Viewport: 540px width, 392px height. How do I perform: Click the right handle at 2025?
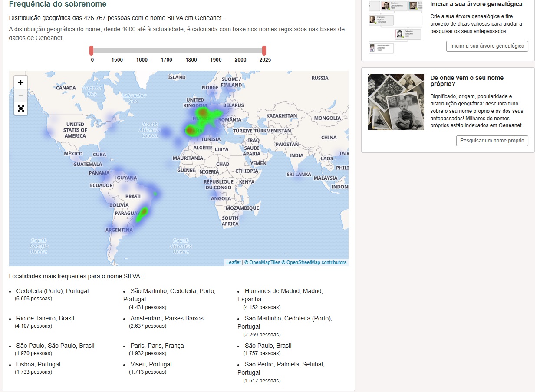click(x=264, y=50)
